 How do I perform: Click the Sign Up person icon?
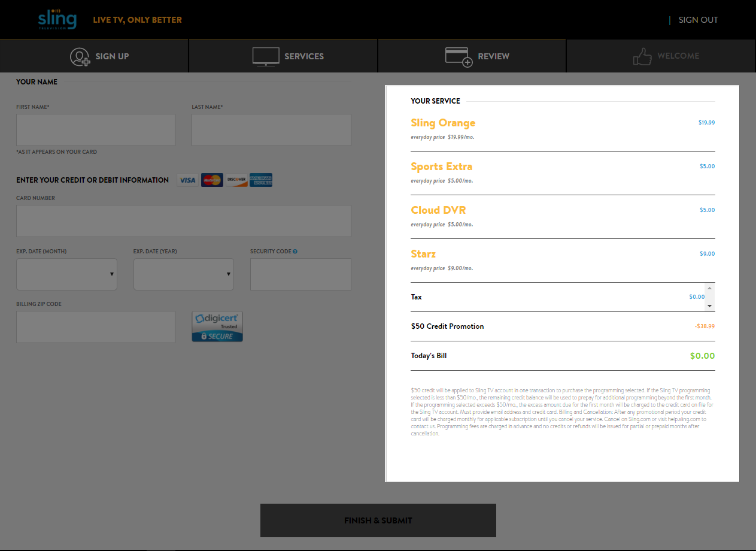click(x=80, y=56)
